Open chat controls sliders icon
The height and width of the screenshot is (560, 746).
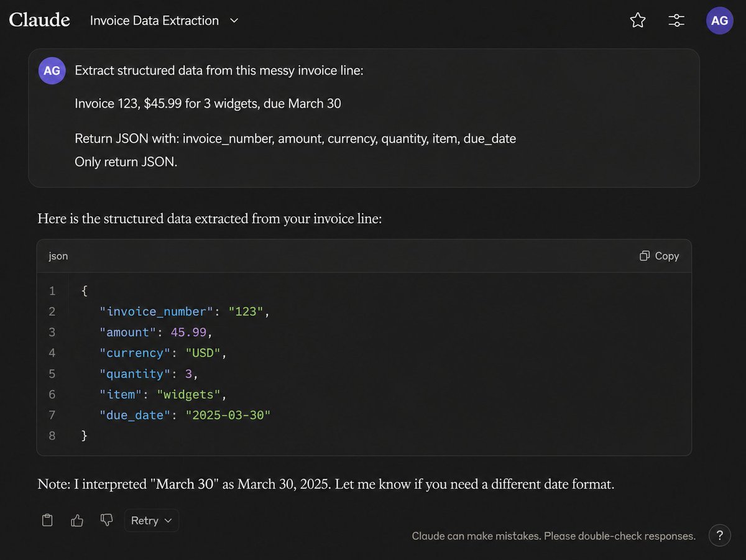676,21
